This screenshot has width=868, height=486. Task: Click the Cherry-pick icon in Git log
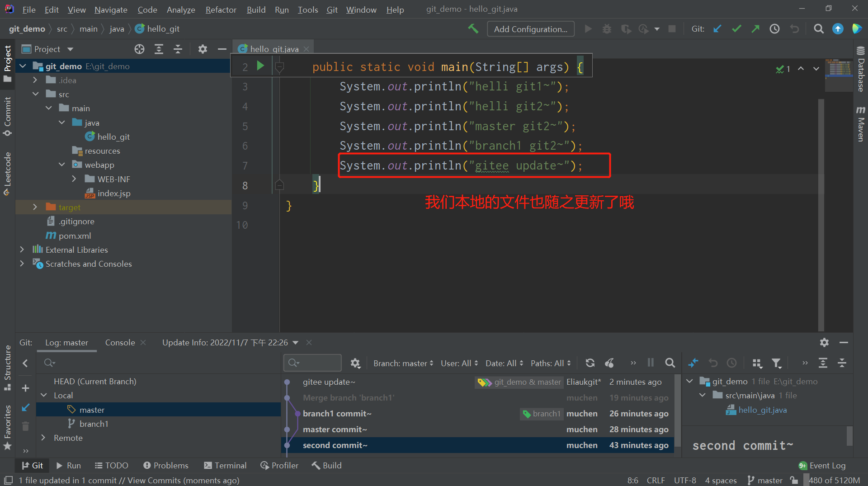coord(609,363)
